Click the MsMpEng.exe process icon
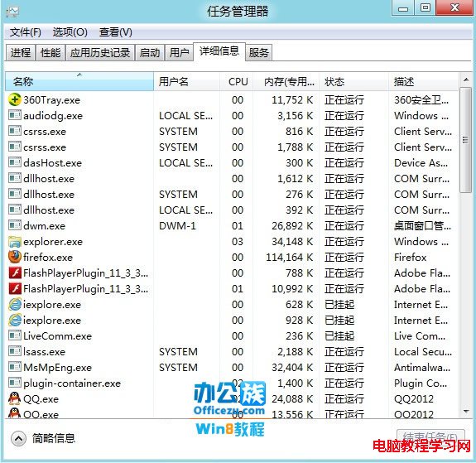476x463 pixels. coord(15,367)
